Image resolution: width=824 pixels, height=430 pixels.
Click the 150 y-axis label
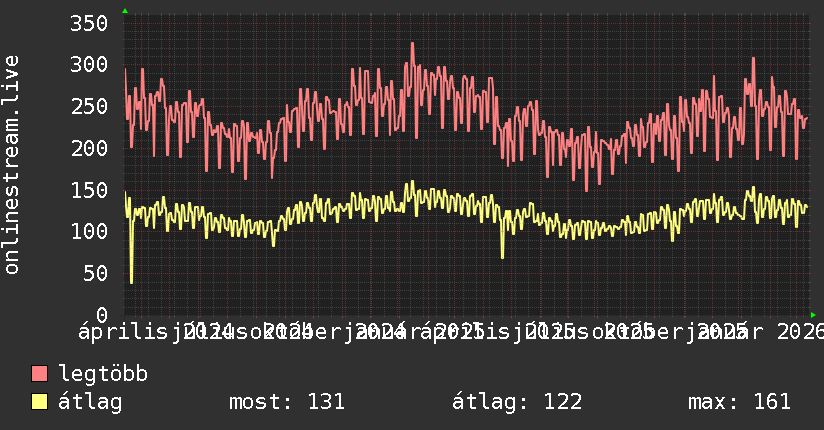point(89,190)
